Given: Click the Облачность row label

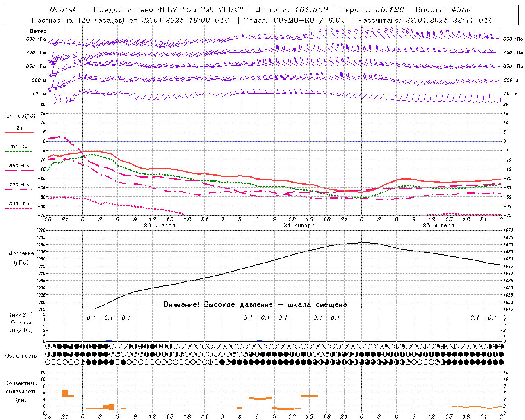Looking at the screenshot, I should point(21,356).
